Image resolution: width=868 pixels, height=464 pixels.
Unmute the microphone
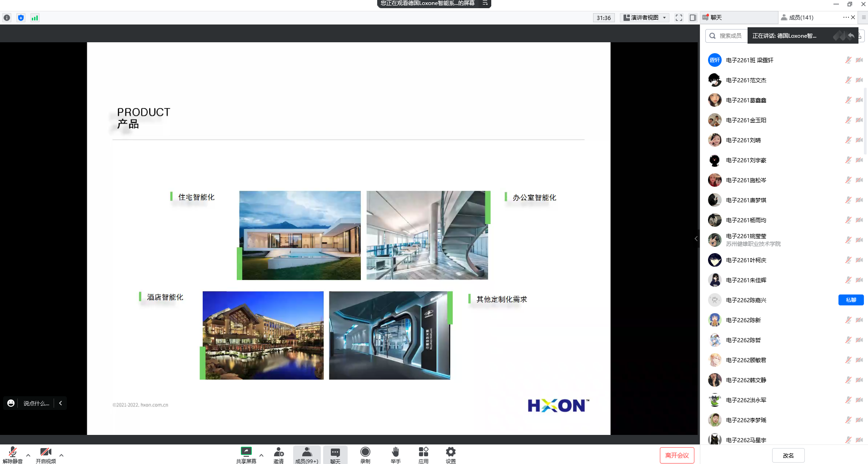tap(13, 454)
